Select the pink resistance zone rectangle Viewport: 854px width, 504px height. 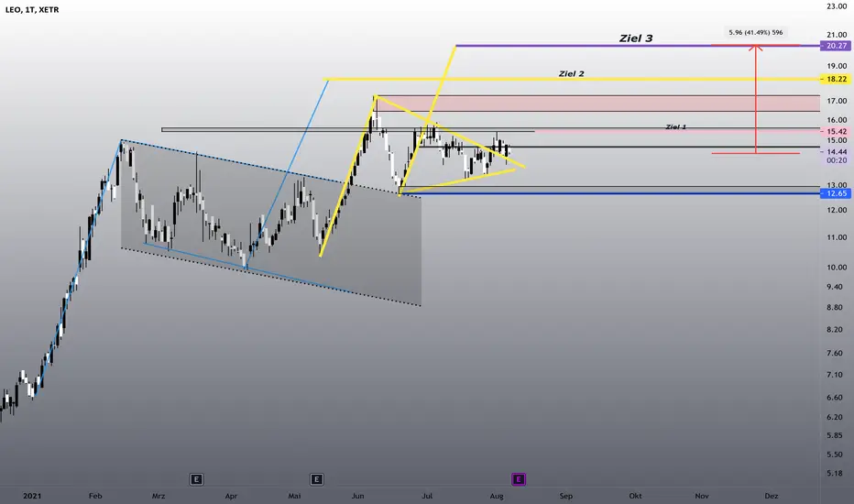[598, 104]
